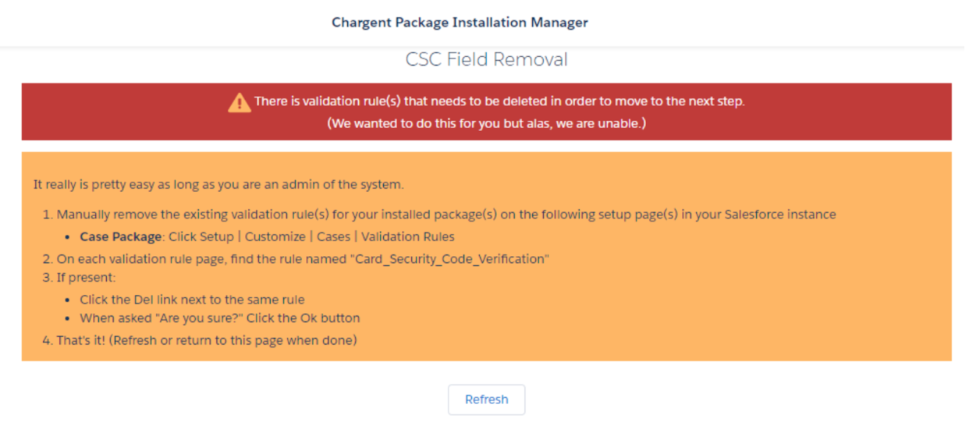Select the CSC Field Removal heading
Viewport: 980px width, 426px height.
pyautogui.click(x=486, y=59)
